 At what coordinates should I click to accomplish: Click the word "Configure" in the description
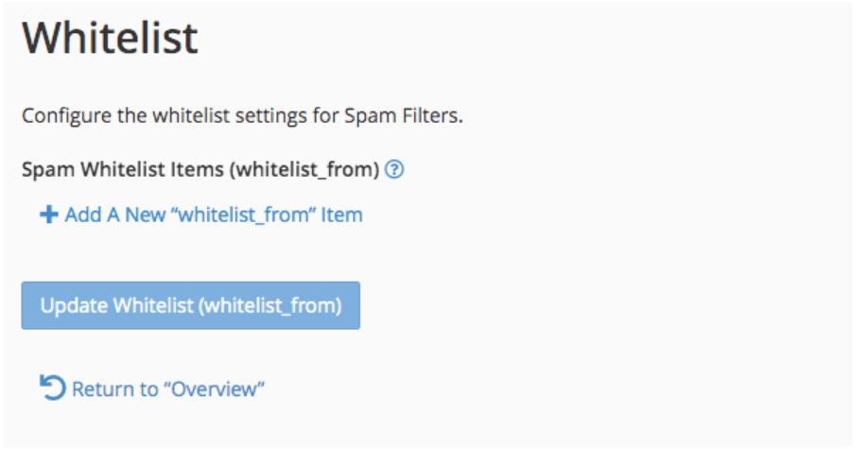click(63, 118)
